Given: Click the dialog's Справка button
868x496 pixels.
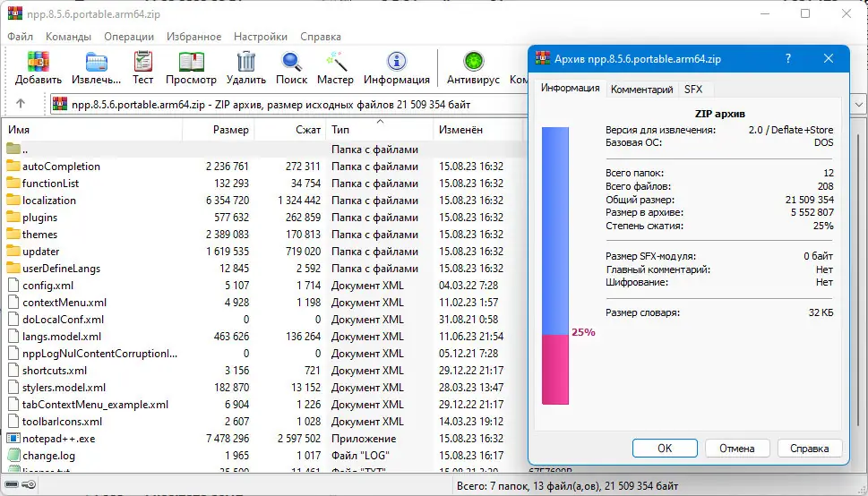Looking at the screenshot, I should (809, 449).
